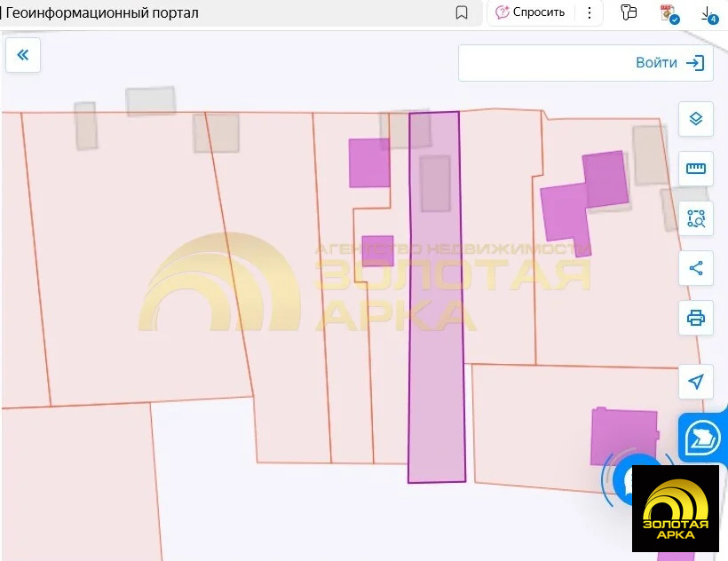Open the blue assistant widget on right edge

click(703, 438)
